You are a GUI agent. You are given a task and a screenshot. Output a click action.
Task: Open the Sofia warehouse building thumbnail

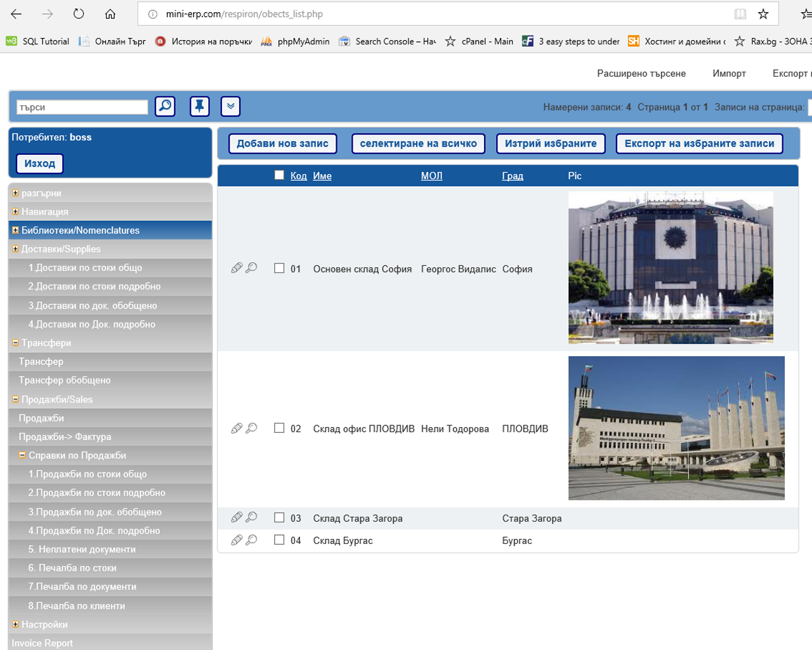[671, 268]
